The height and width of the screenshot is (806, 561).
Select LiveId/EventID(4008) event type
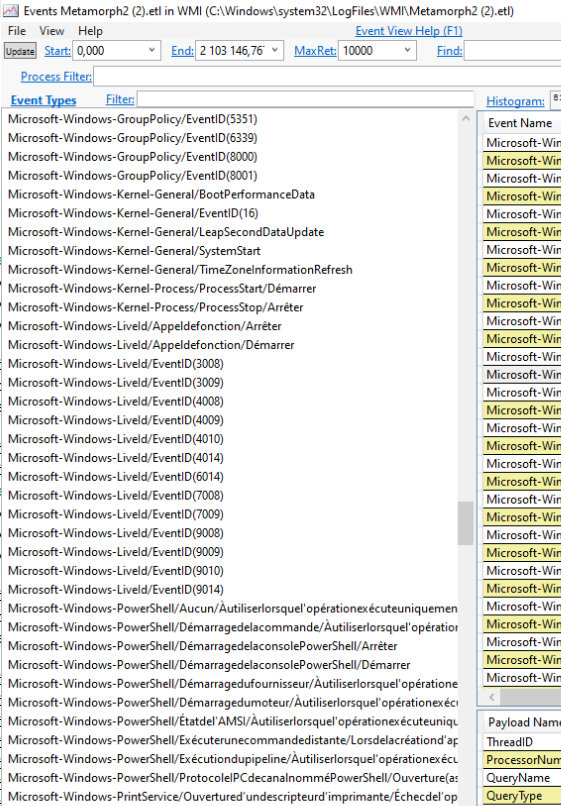click(x=116, y=401)
